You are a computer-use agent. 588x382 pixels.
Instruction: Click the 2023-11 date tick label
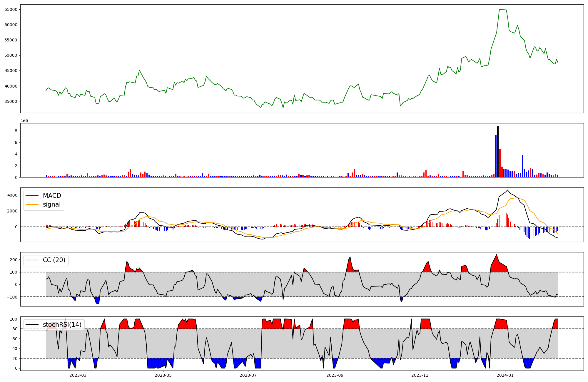click(x=420, y=375)
